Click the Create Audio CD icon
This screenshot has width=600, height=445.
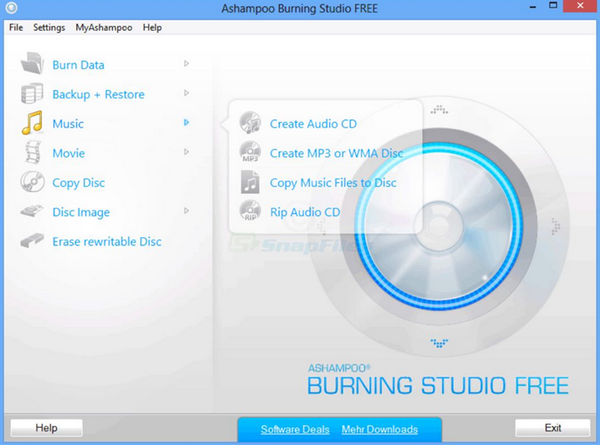251,124
